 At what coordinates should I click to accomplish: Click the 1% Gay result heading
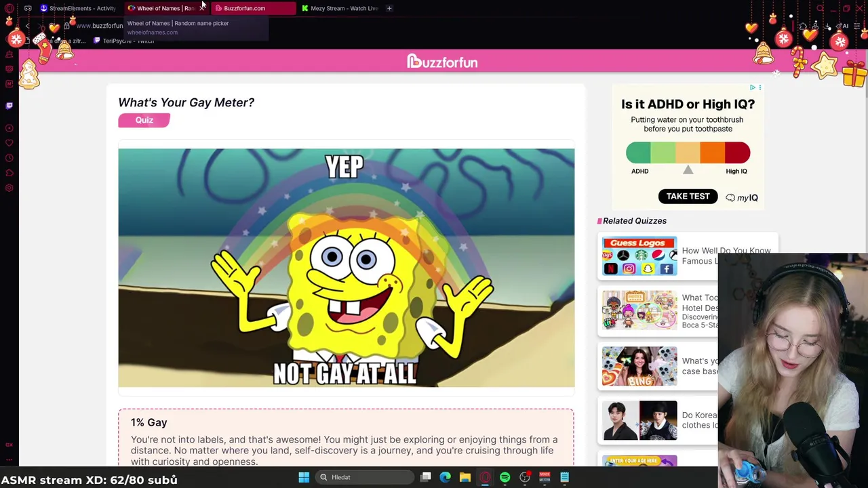pos(149,422)
